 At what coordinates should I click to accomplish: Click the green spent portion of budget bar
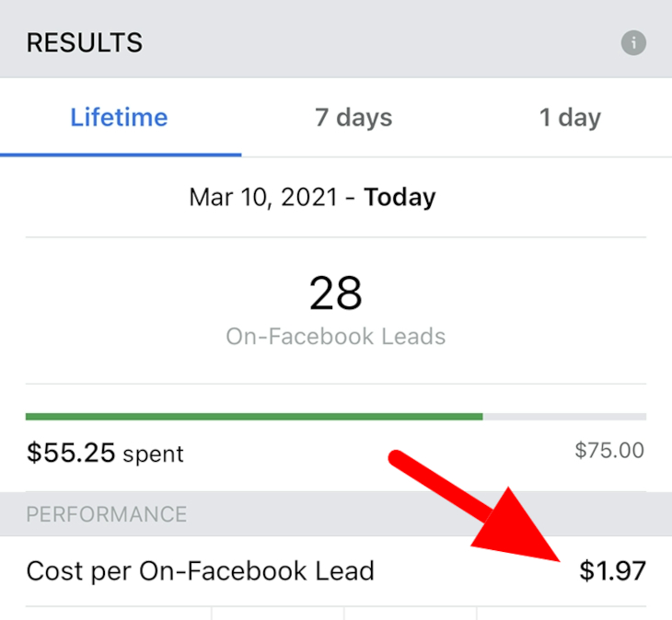coord(253,417)
